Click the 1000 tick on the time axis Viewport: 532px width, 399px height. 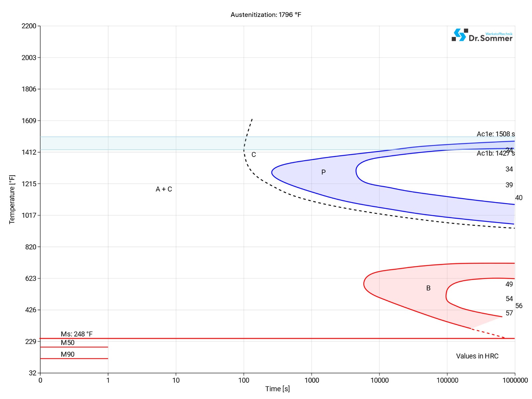tap(312, 380)
